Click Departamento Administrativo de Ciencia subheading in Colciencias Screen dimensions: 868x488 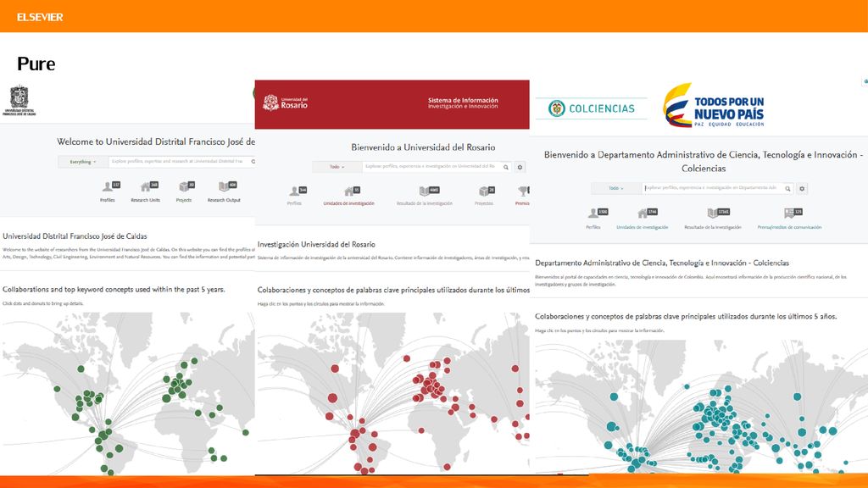(662, 263)
